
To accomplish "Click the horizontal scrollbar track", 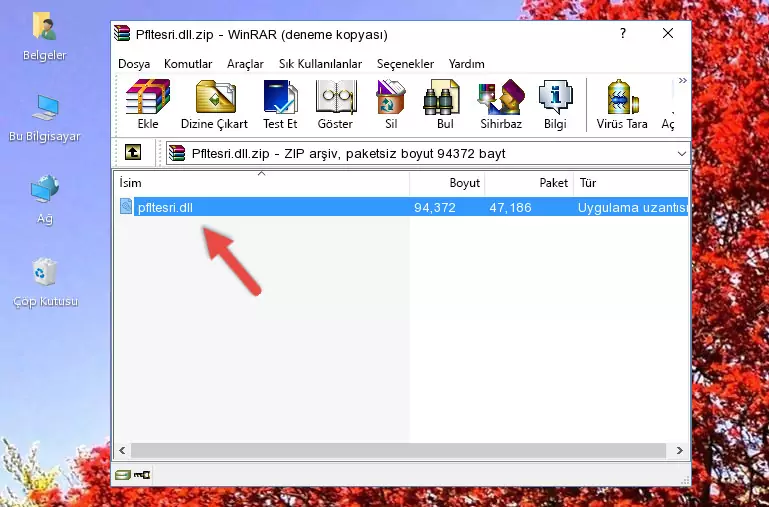I will [398, 450].
